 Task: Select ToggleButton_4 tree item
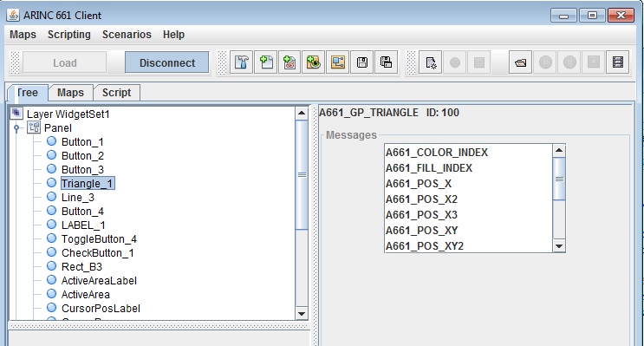(99, 239)
